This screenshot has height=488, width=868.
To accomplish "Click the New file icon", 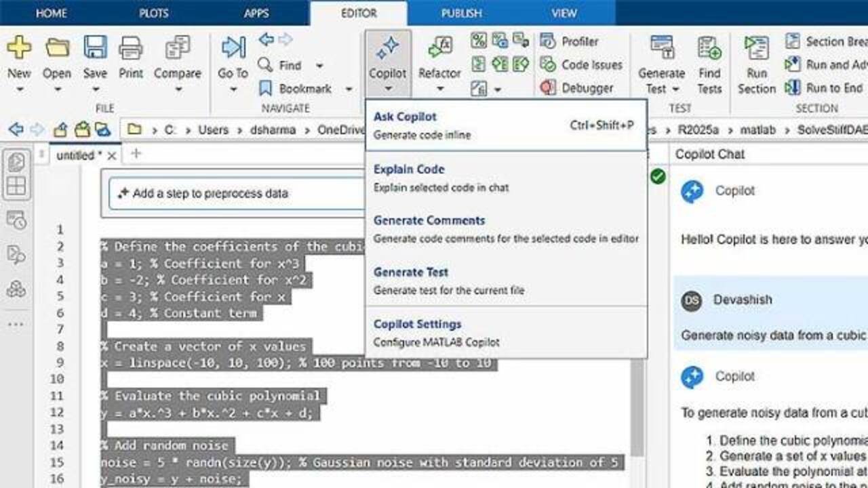I will (x=19, y=49).
